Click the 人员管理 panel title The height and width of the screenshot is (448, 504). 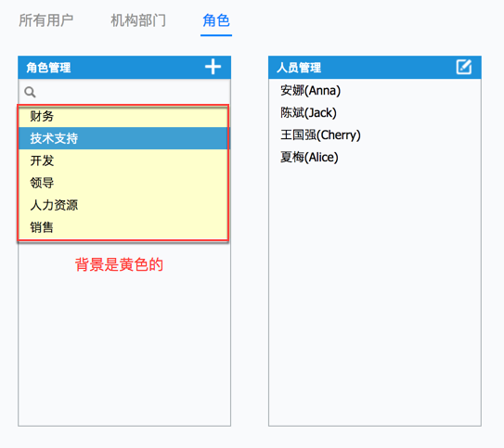(x=299, y=68)
